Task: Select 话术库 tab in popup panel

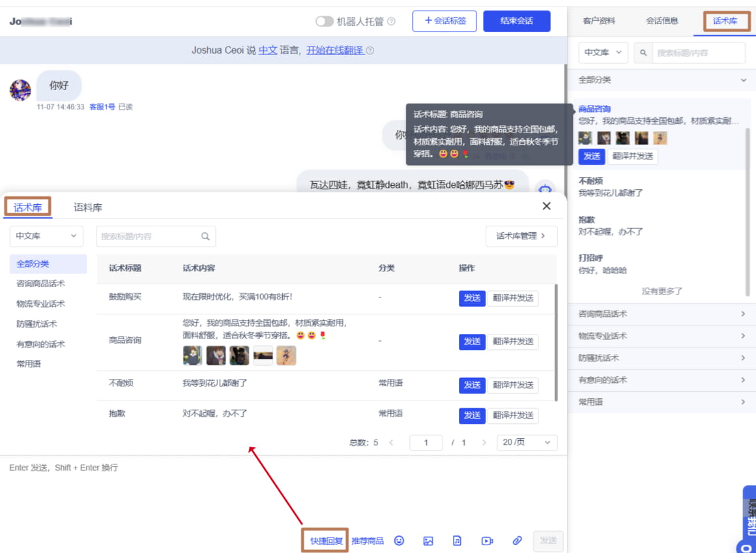Action: point(27,207)
